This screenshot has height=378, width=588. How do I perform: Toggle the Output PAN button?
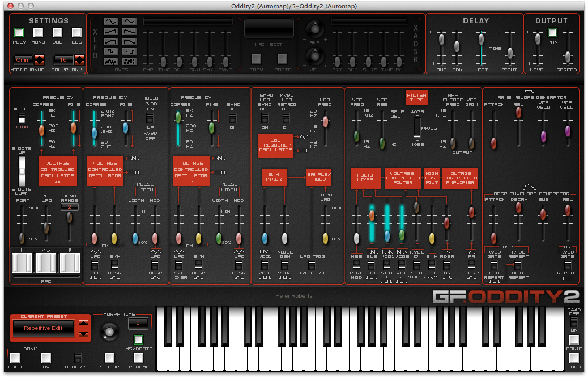552,33
